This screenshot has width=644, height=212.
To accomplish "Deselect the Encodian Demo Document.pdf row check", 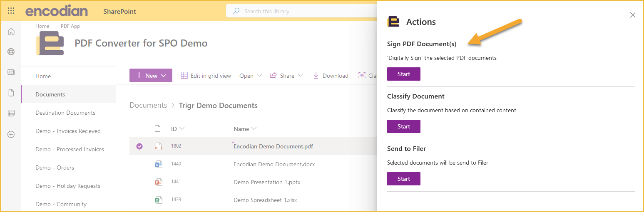I will pos(139,146).
